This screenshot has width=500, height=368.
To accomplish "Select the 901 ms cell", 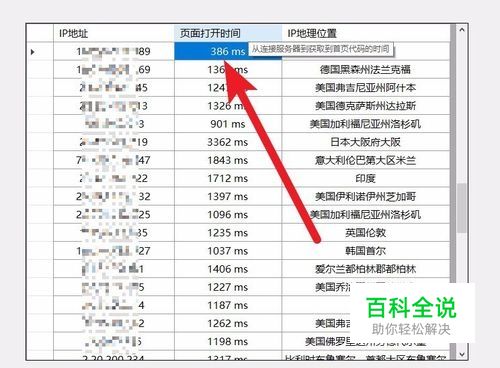I will coord(228,124).
